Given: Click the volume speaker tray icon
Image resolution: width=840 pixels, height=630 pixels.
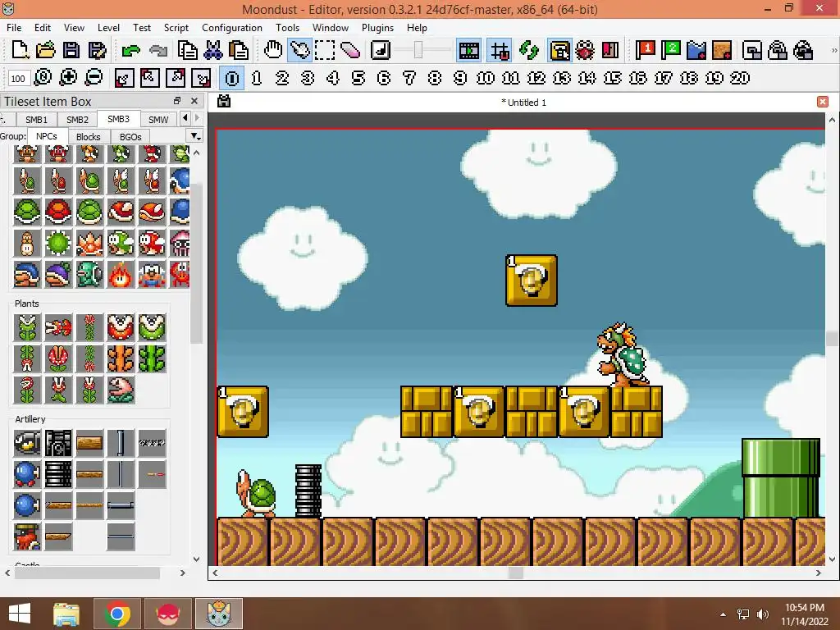Looking at the screenshot, I should (762, 614).
